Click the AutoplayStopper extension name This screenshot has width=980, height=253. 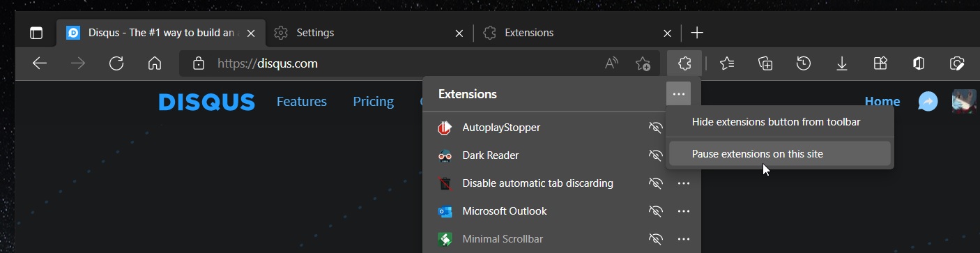pyautogui.click(x=501, y=128)
